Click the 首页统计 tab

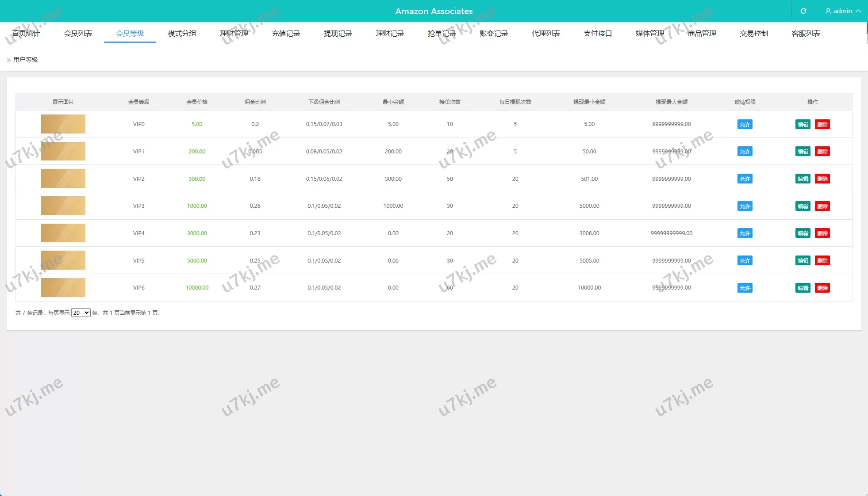[26, 34]
